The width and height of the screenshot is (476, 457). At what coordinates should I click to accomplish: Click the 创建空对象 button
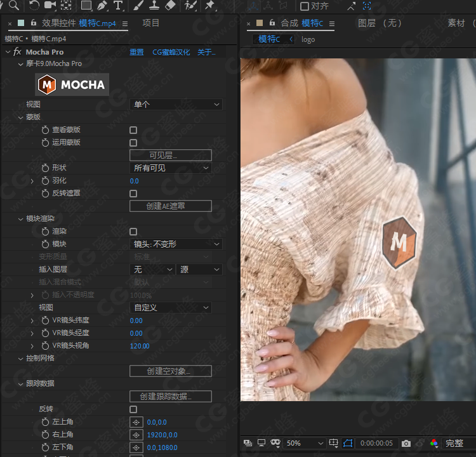[171, 371]
